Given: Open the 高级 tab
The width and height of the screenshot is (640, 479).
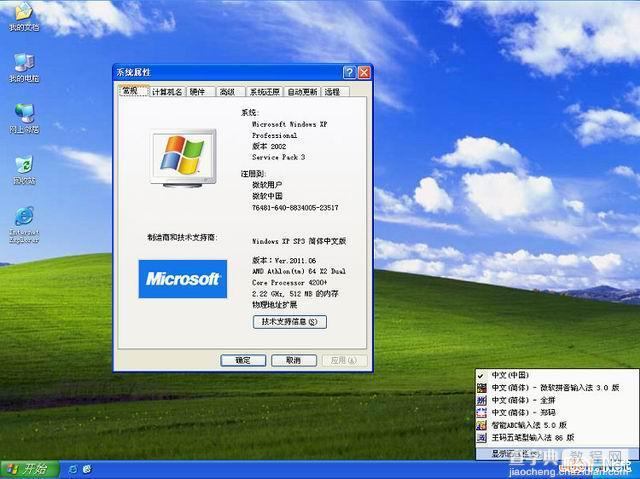Looking at the screenshot, I should click(229, 92).
